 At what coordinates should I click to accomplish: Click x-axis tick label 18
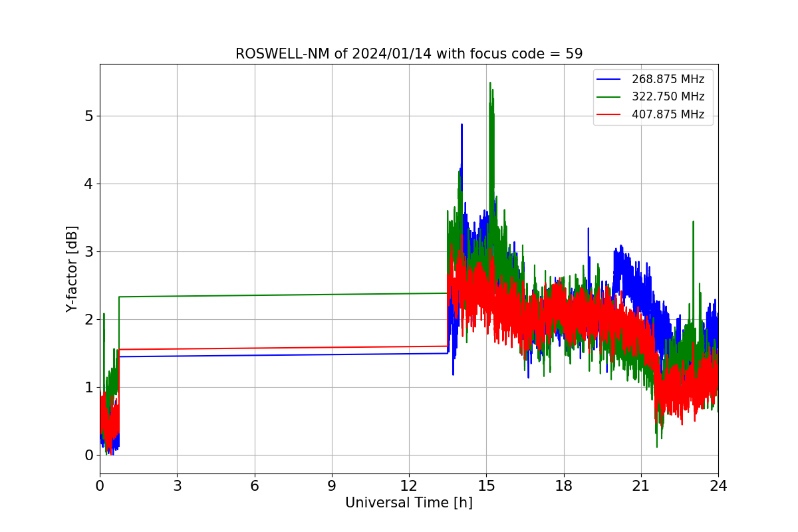tap(563, 486)
